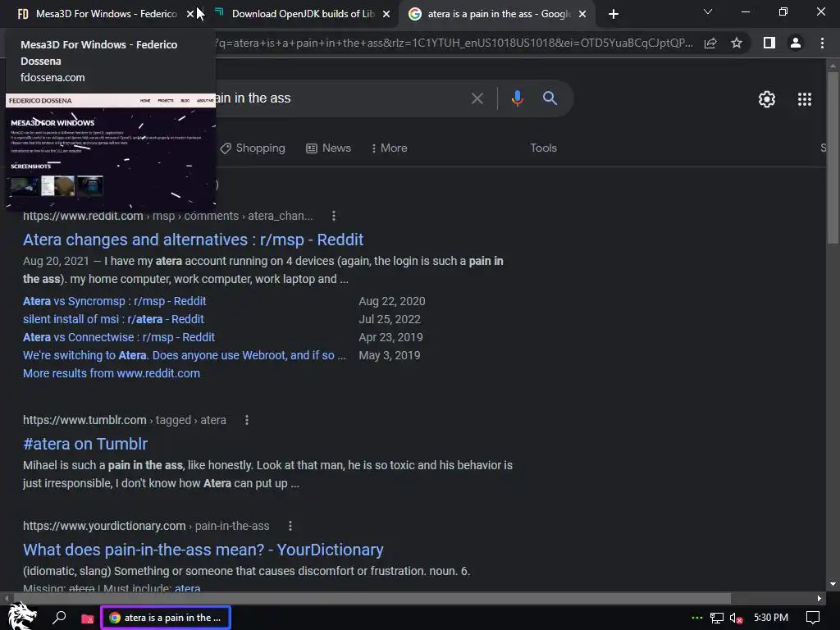840x630 pixels.
Task: Open the dragon start menu icon
Action: [x=21, y=617]
